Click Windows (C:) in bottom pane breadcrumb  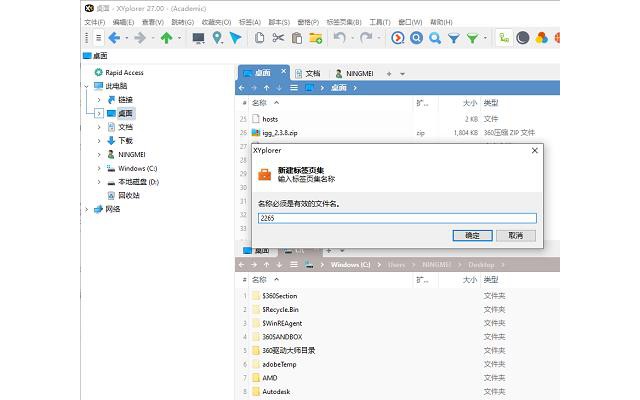click(350, 265)
